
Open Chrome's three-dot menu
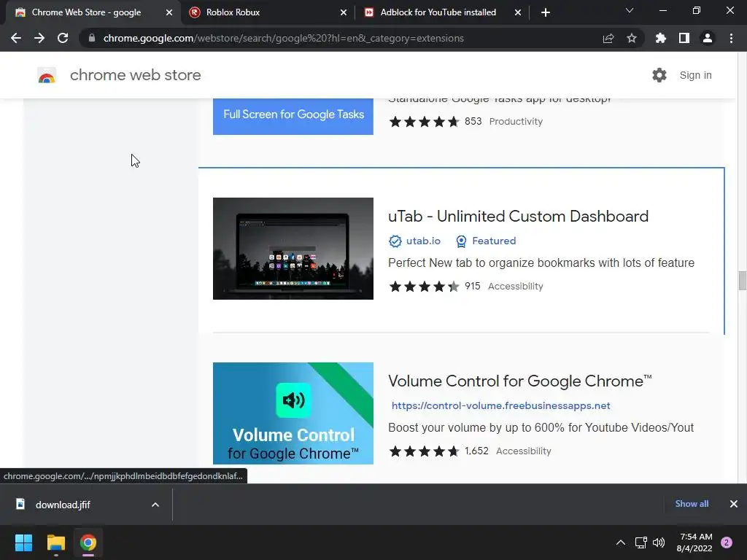731,38
